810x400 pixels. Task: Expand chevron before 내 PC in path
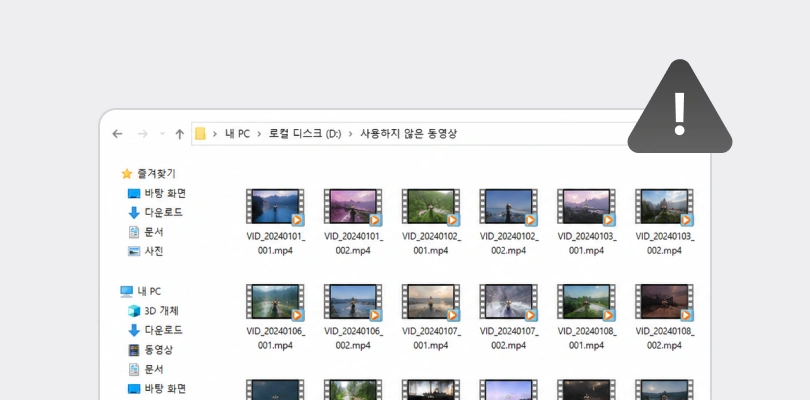coord(215,134)
